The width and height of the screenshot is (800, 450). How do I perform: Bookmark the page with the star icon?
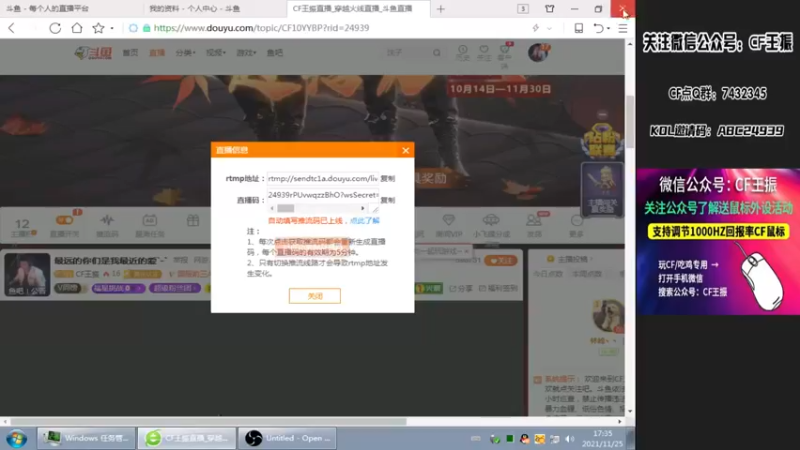tap(98, 28)
